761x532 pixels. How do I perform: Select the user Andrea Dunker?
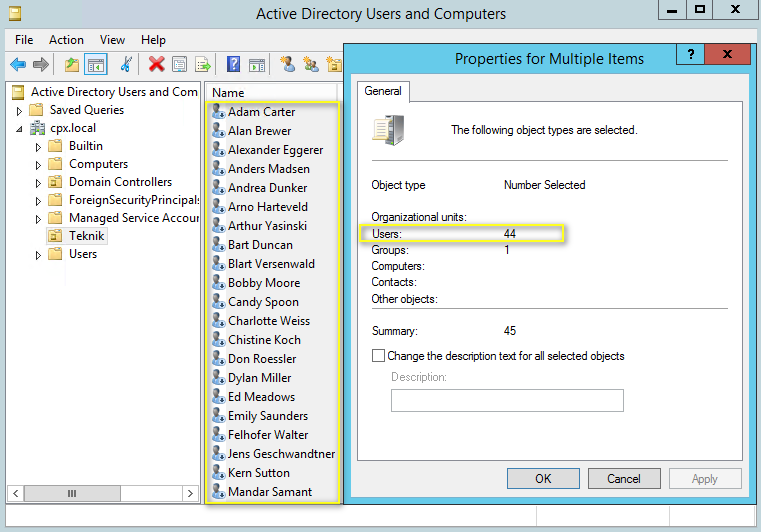click(x=267, y=188)
